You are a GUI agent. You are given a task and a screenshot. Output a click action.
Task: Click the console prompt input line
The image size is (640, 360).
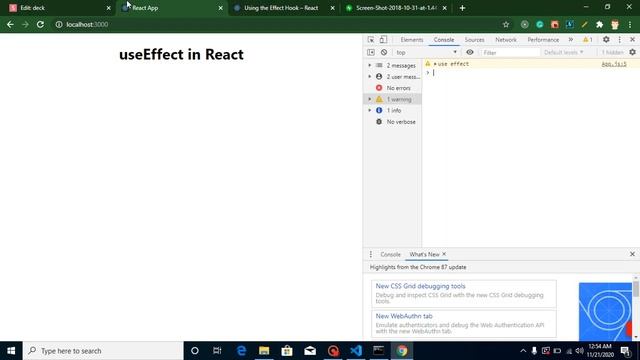531,73
